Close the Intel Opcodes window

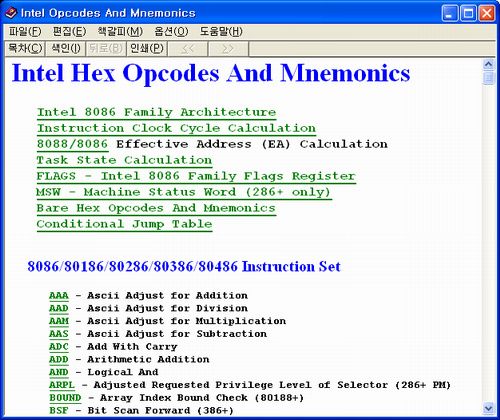tap(487, 14)
